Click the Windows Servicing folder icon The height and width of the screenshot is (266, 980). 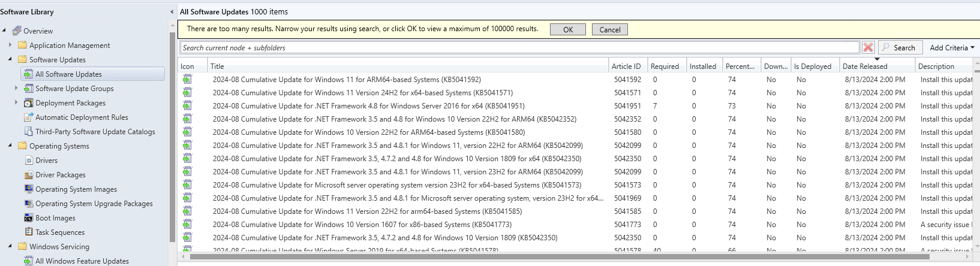coord(23,246)
